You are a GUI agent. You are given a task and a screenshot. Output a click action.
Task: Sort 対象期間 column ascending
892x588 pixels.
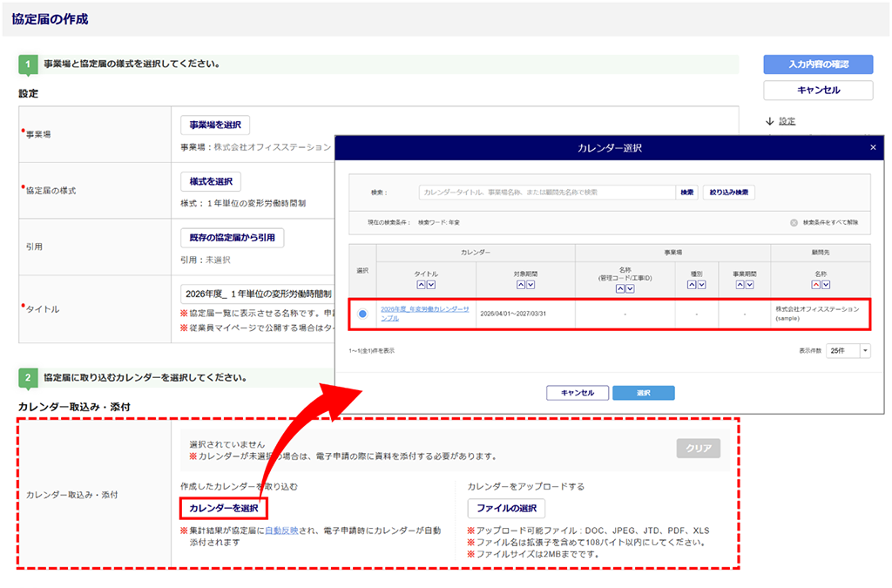click(x=520, y=285)
